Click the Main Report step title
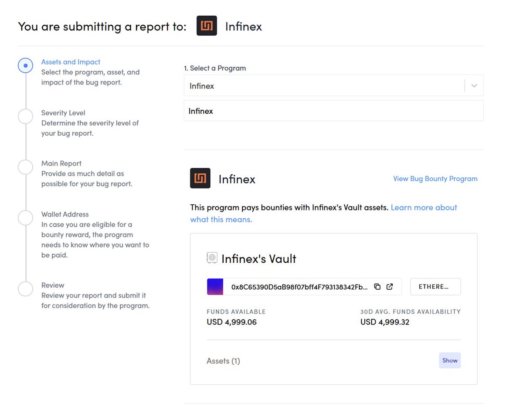Image resolution: width=523 pixels, height=420 pixels. [61, 163]
